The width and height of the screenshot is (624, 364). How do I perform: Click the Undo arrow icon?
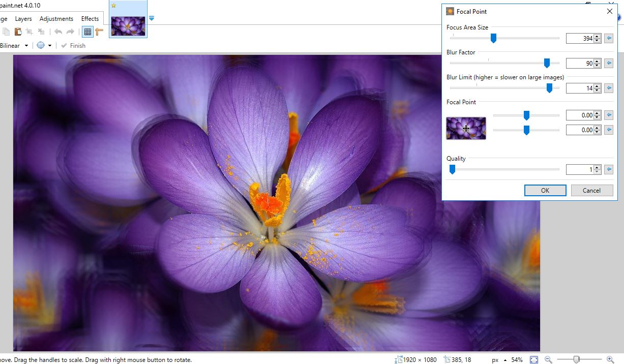[58, 31]
